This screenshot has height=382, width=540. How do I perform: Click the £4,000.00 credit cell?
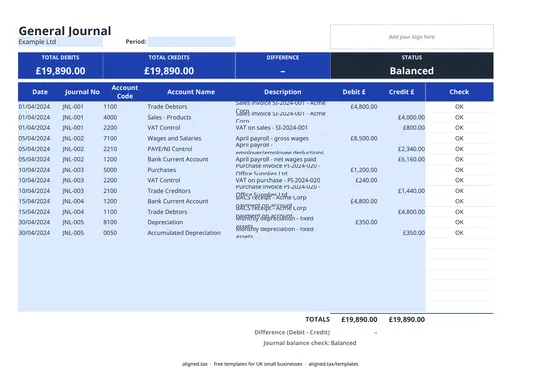click(x=411, y=117)
